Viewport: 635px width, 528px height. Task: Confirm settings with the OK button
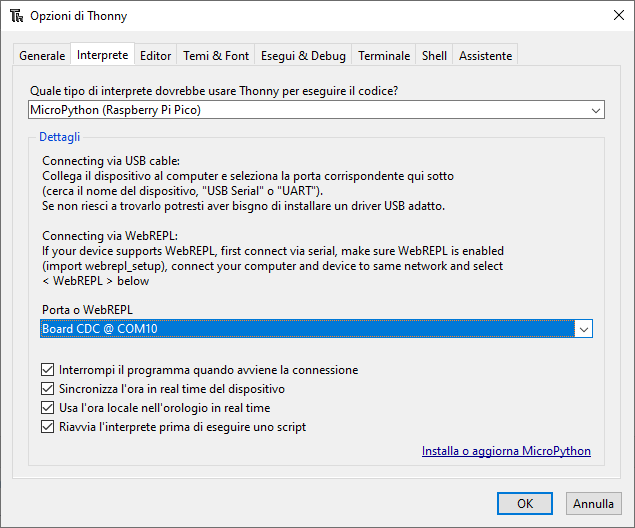525,503
